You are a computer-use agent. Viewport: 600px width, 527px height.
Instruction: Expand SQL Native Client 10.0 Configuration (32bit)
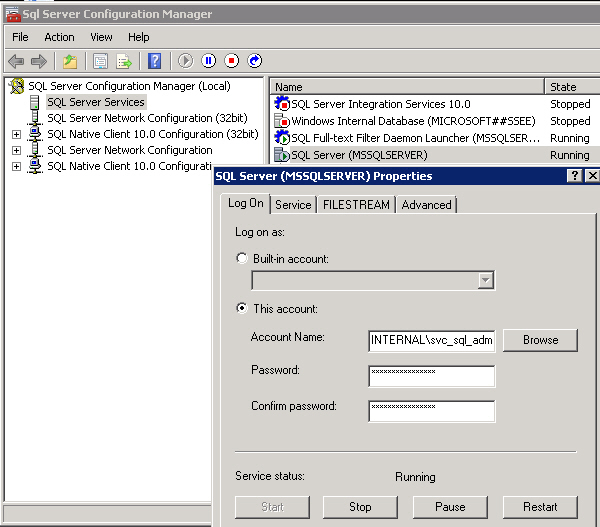click(16, 134)
